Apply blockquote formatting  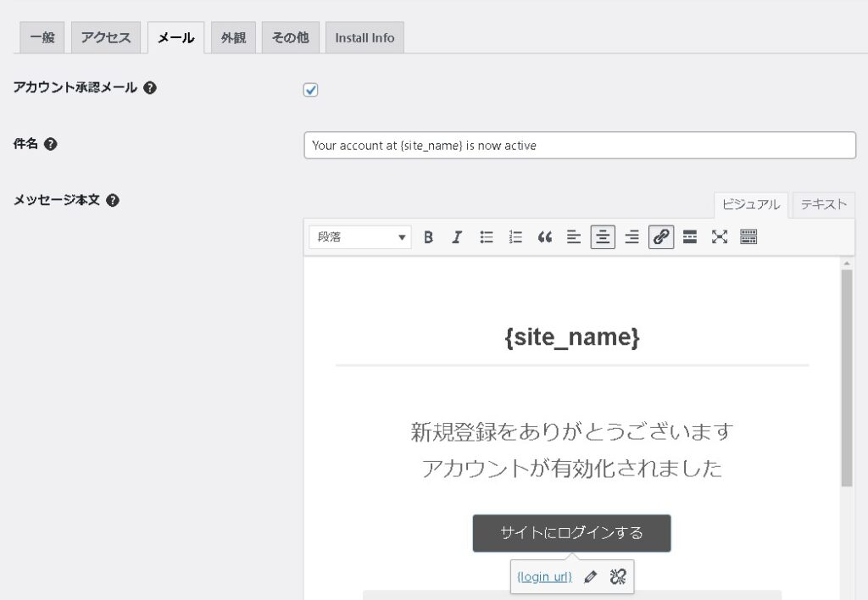(x=544, y=237)
